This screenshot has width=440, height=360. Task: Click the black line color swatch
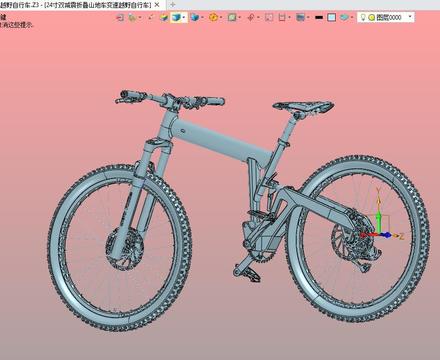pos(319,17)
